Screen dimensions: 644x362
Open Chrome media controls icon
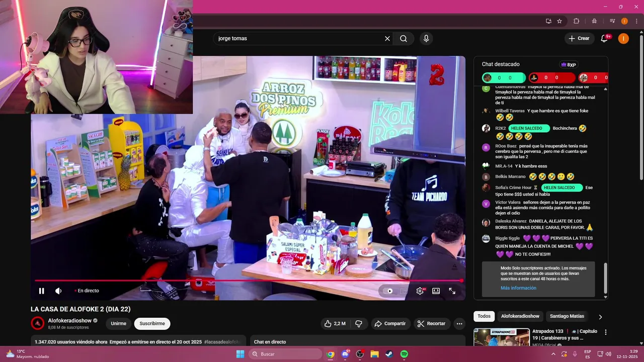[x=612, y=21]
